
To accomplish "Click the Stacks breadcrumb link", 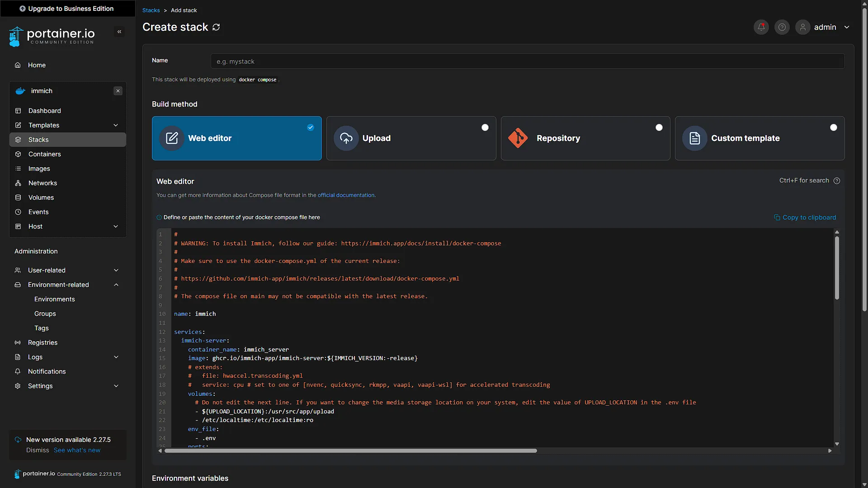I will (151, 10).
